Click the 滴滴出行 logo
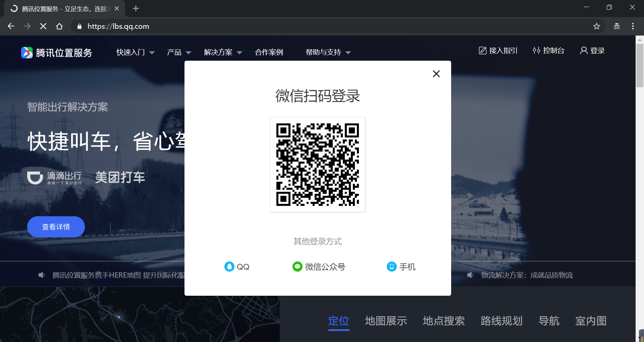 click(54, 177)
